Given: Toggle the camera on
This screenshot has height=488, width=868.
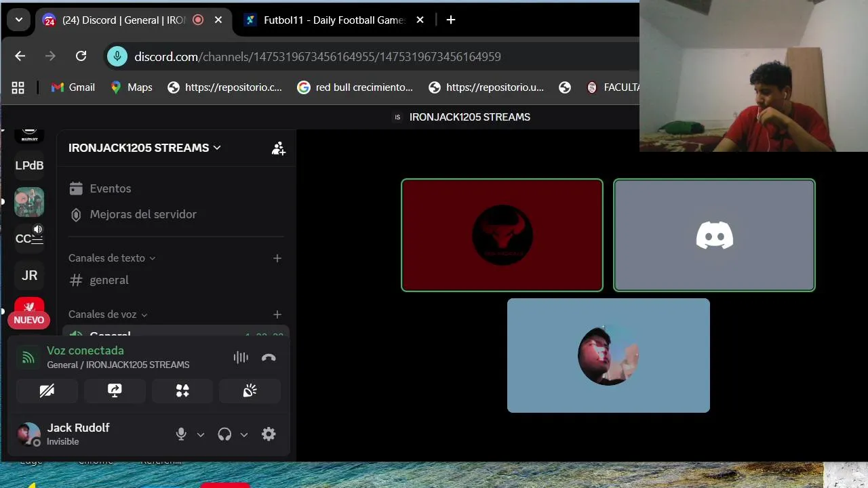Looking at the screenshot, I should (47, 390).
